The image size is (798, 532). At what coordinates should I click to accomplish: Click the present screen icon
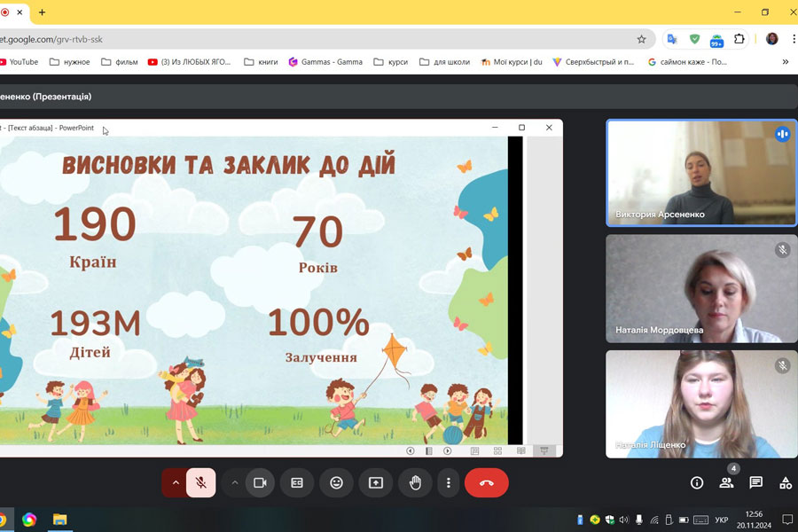click(x=376, y=482)
